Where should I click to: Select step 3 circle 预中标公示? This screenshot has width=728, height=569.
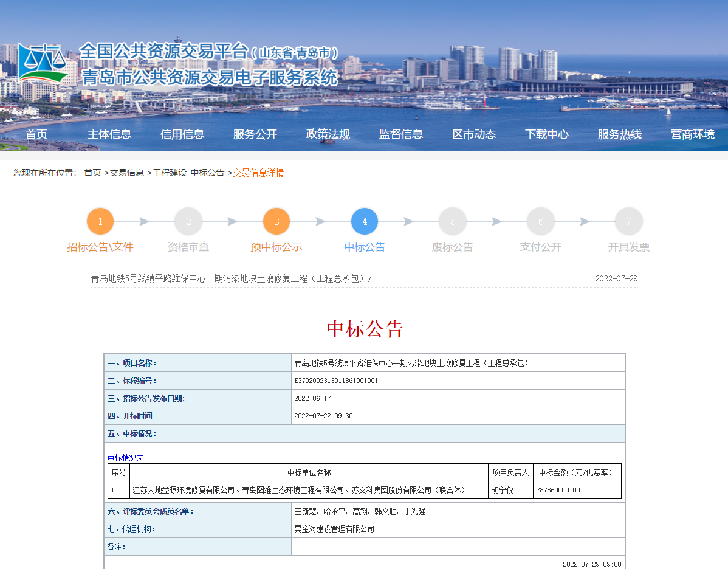tap(276, 222)
